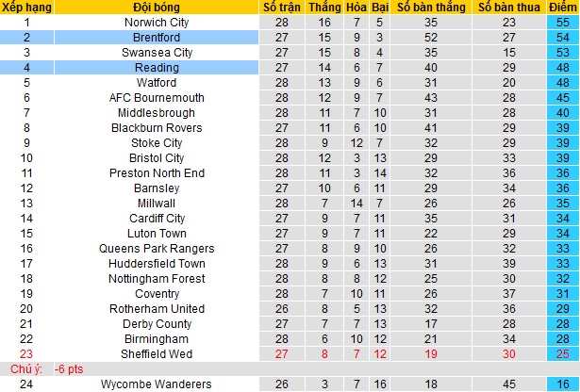
Task: Open the Swansea City team entry
Action: (x=157, y=53)
